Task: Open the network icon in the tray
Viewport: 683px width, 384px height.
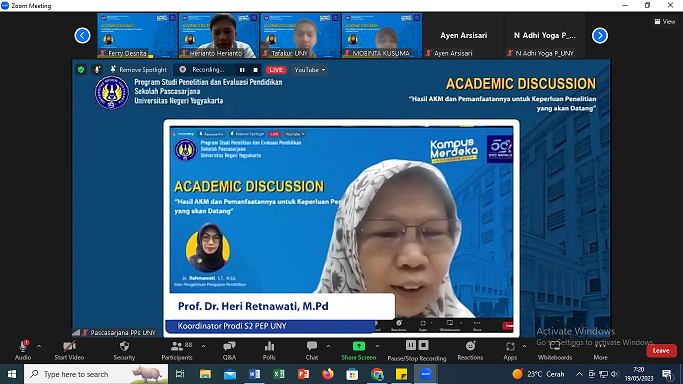Action: (603, 374)
